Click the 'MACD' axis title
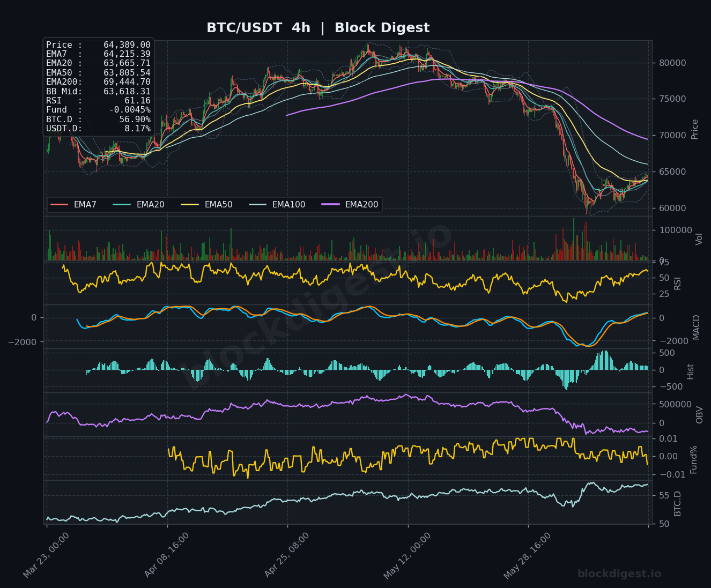The width and height of the screenshot is (711, 588). tap(697, 327)
